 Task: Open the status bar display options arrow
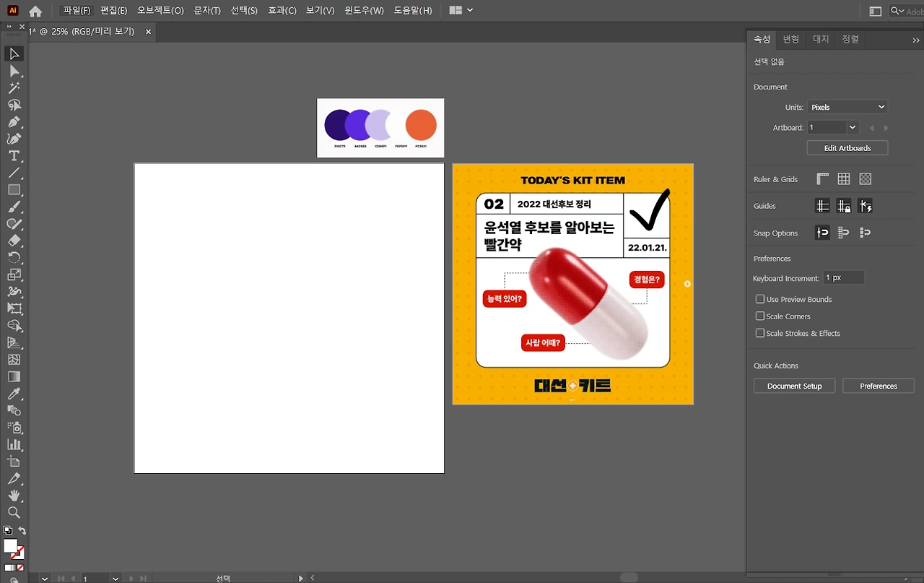(x=301, y=579)
